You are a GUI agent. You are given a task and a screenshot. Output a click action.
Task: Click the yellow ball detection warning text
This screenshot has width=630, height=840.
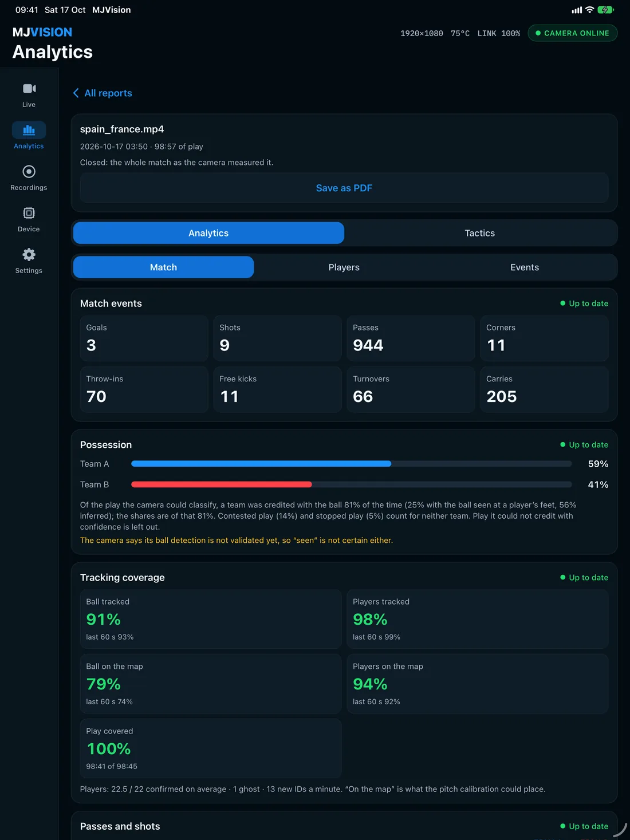tap(237, 541)
